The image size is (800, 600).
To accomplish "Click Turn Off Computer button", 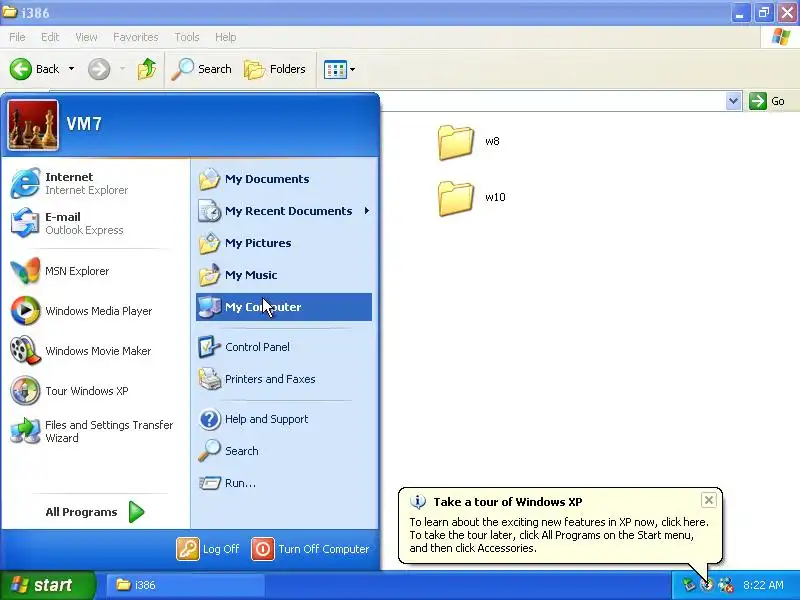I will 310,549.
